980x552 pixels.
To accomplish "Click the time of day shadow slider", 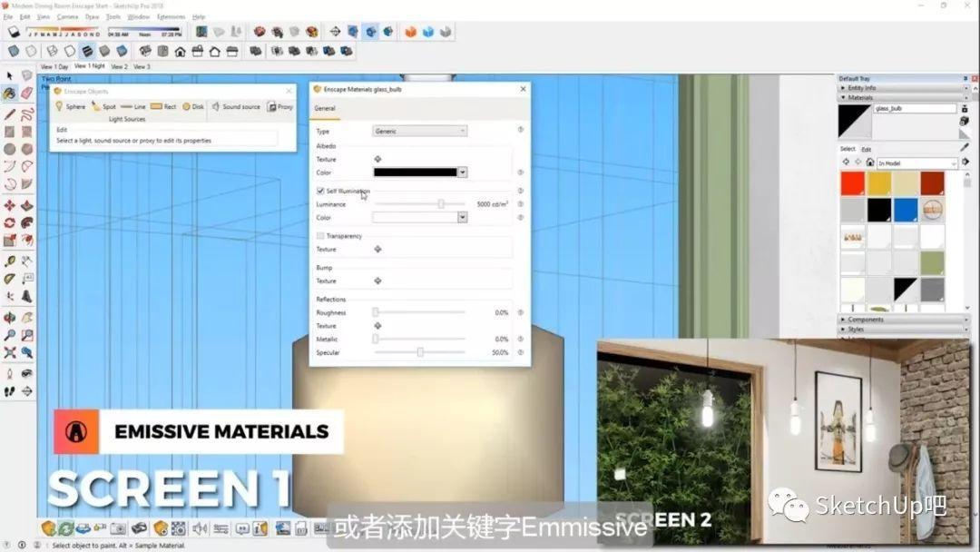I will pyautogui.click(x=144, y=29).
